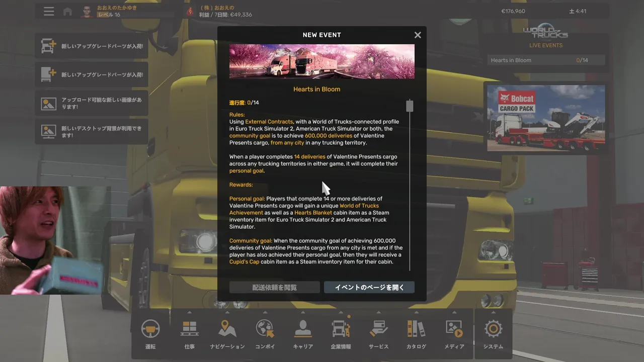Click the 進行度 0/14 progress text
This screenshot has width=644, height=362.
(244, 103)
